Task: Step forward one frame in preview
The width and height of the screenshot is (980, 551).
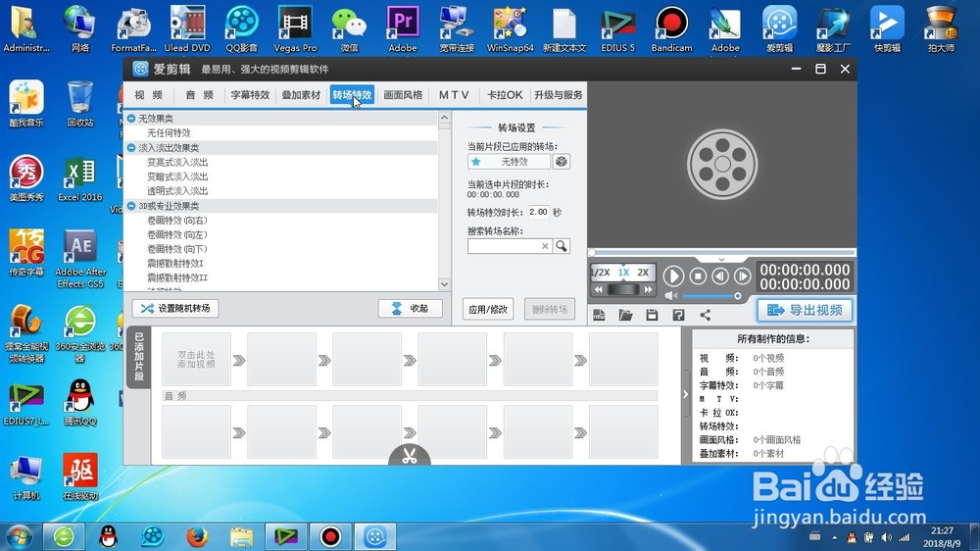Action: pyautogui.click(x=742, y=276)
